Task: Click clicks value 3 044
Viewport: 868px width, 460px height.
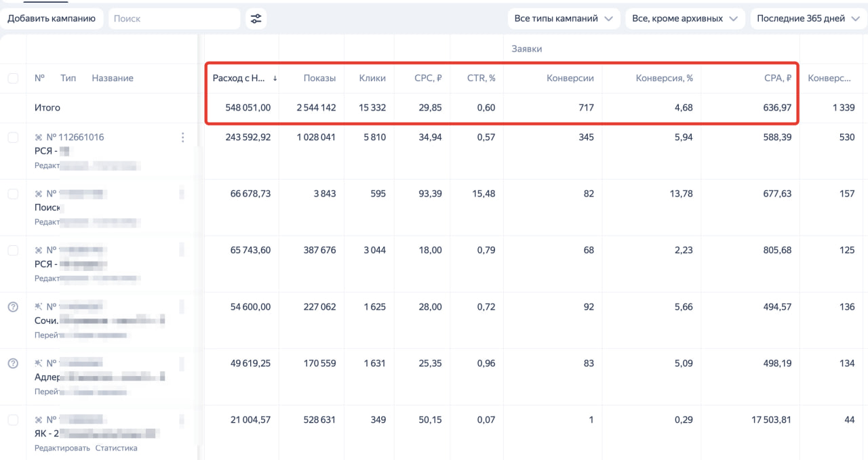Action: pos(374,251)
